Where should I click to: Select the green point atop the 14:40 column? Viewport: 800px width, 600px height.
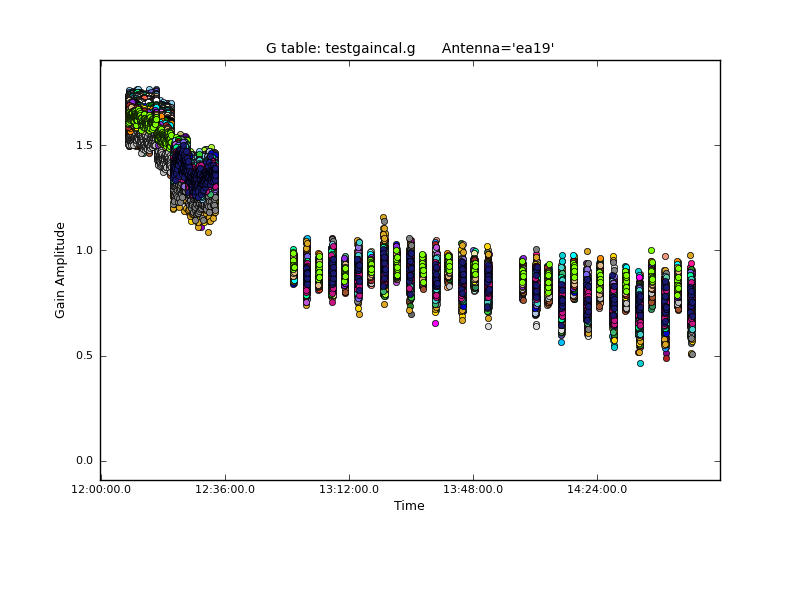651,250
